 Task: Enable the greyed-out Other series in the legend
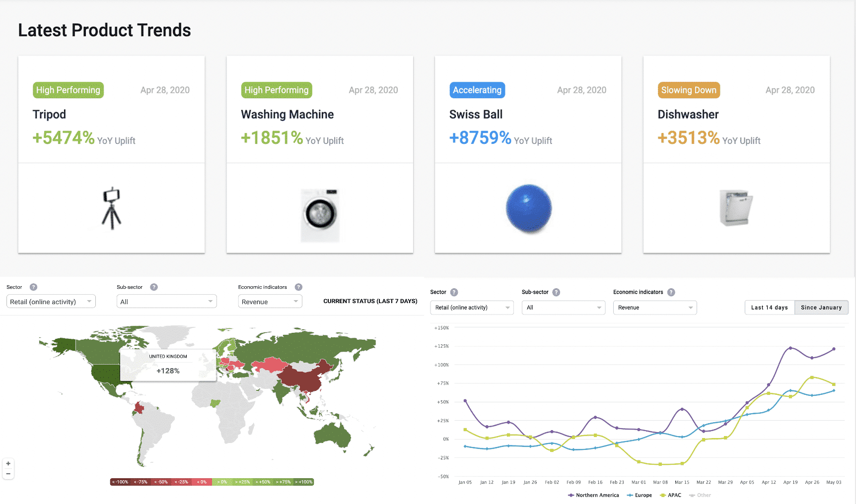(700, 495)
